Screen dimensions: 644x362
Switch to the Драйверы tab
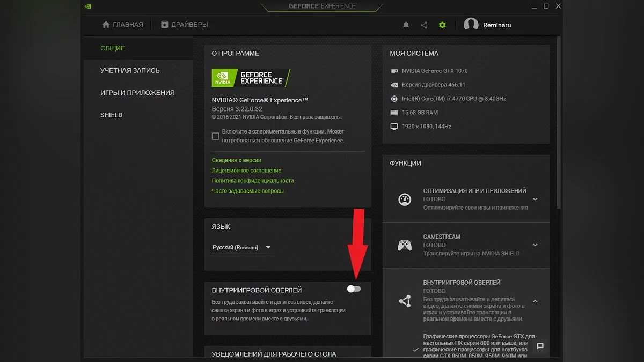click(x=184, y=25)
